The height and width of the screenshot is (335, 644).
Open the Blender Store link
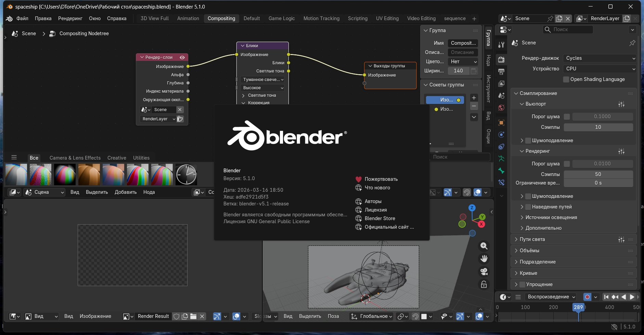pos(380,218)
